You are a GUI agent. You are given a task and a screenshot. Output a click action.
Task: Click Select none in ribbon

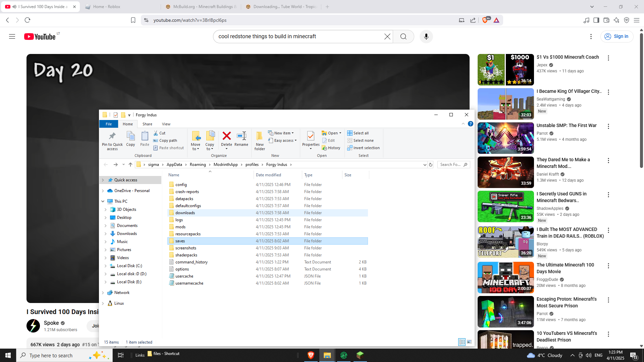360,140
